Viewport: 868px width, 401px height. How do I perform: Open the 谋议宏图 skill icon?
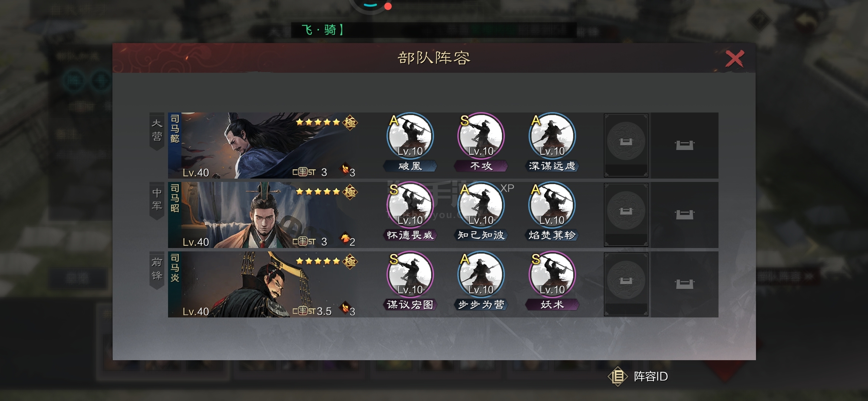click(x=410, y=275)
